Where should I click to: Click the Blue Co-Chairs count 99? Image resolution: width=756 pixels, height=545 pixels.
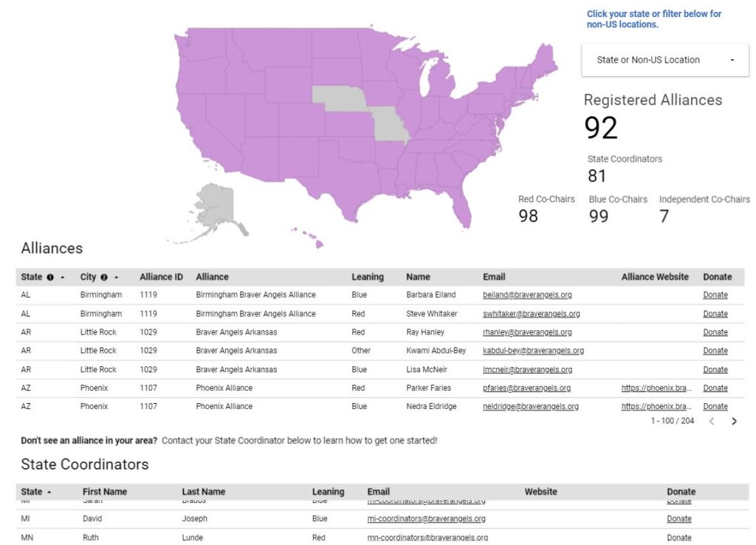[x=598, y=216]
